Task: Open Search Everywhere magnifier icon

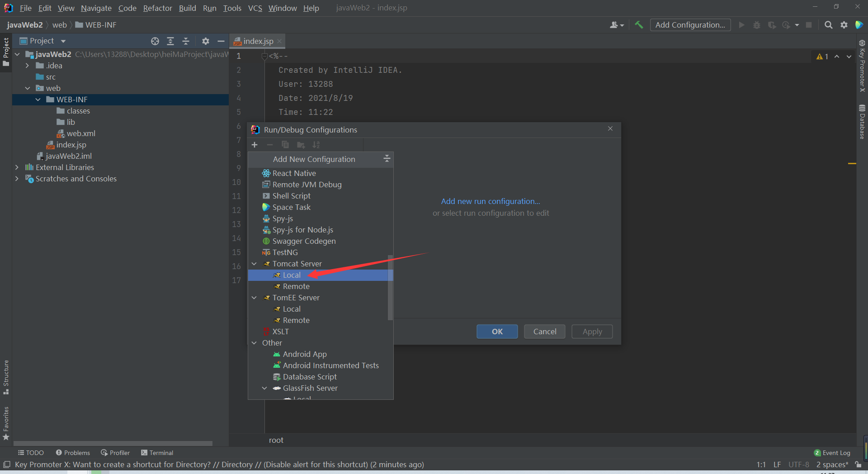Action: coord(828,25)
